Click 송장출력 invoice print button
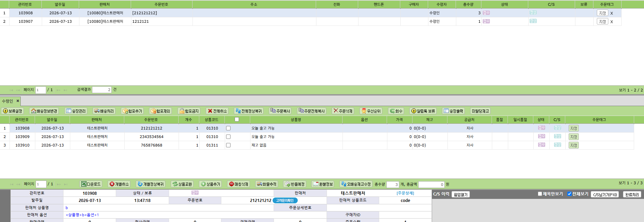Viewport: 644px width, 222px height. (x=453, y=111)
